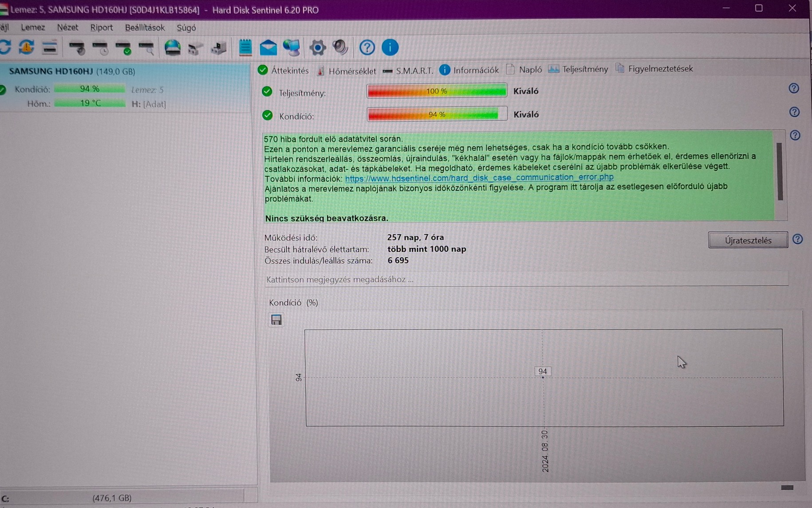Click the több mint 1000 nap value

(427, 249)
